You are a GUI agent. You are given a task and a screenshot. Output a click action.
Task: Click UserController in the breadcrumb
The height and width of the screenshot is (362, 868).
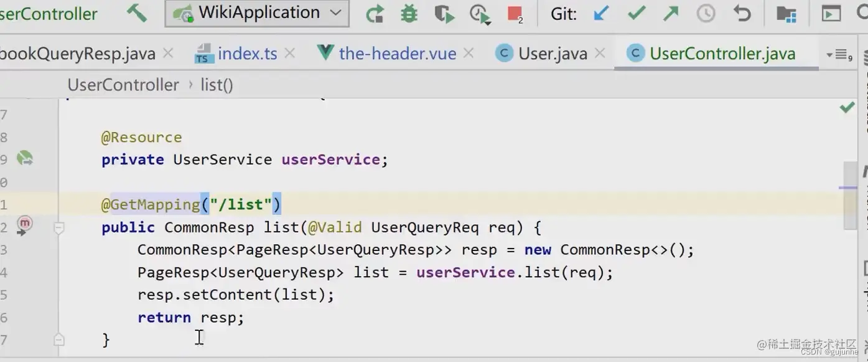(123, 85)
